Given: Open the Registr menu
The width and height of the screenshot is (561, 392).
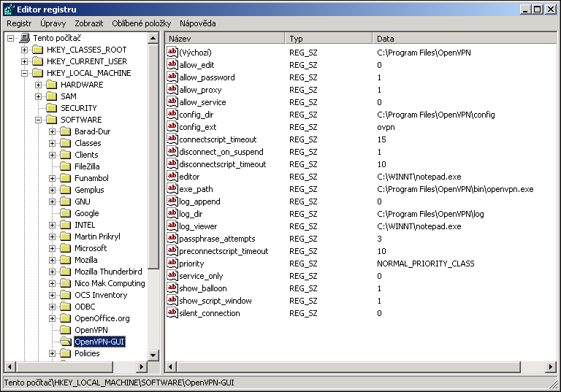Looking at the screenshot, I should pos(19,23).
